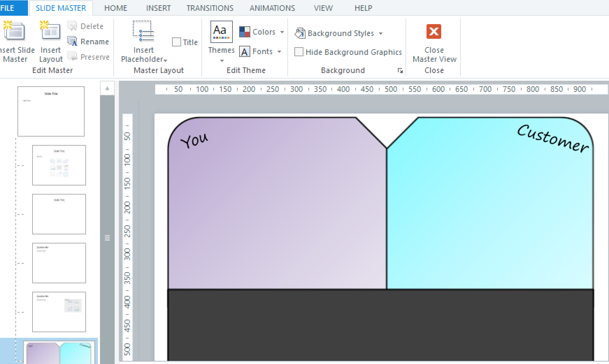Select the layout thumbnail with icon grid

tap(59, 165)
